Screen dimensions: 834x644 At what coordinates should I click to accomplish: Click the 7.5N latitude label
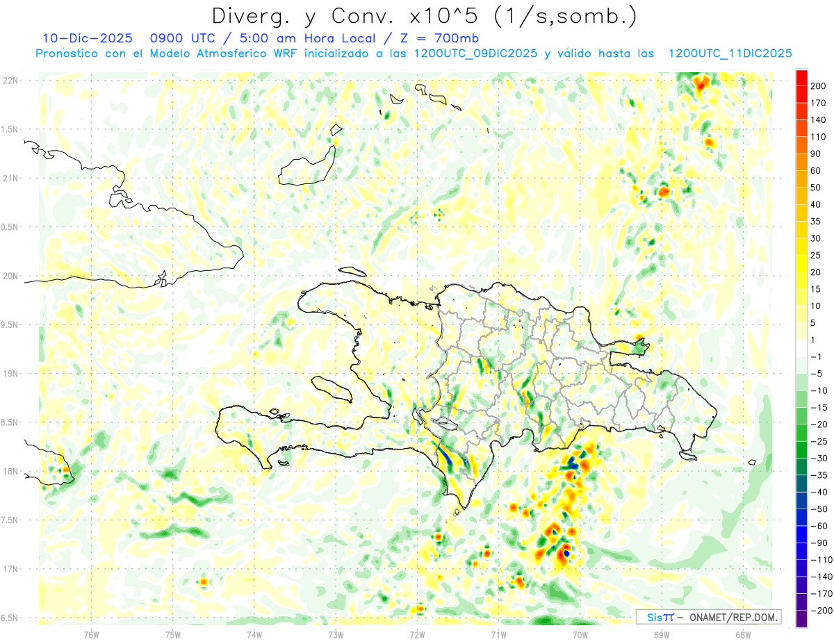click(x=10, y=520)
